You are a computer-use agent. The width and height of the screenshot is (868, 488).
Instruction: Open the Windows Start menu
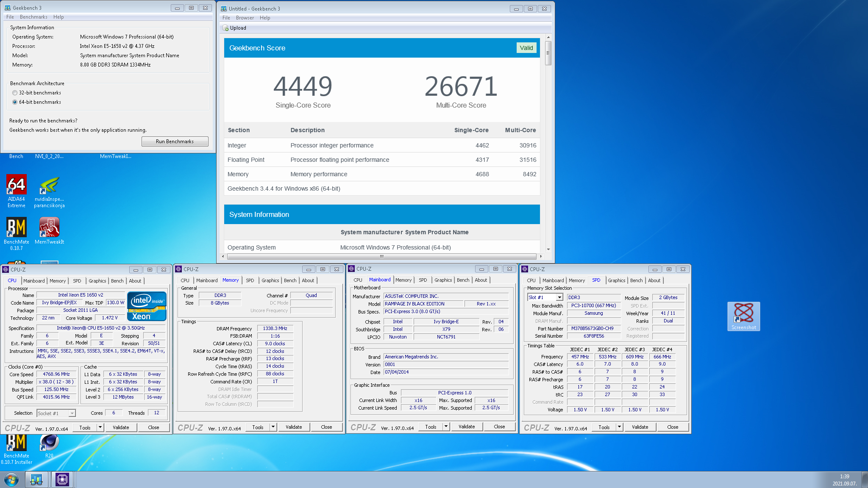coord(11,480)
